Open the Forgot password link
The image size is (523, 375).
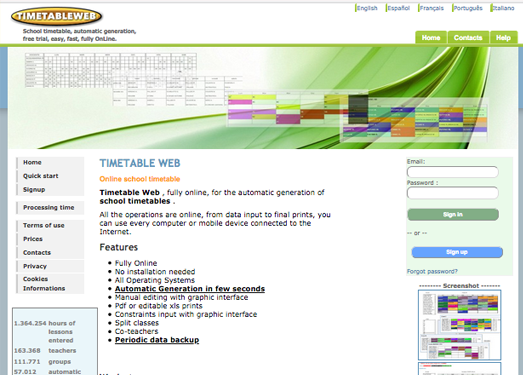tap(432, 271)
